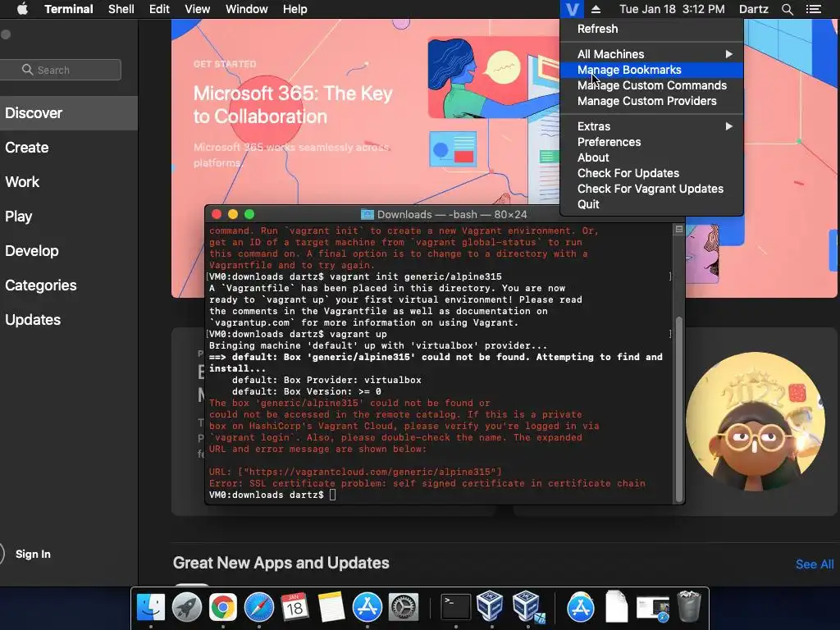Open Notification Center list icon
Viewport: 840px width, 630px height.
(x=813, y=9)
